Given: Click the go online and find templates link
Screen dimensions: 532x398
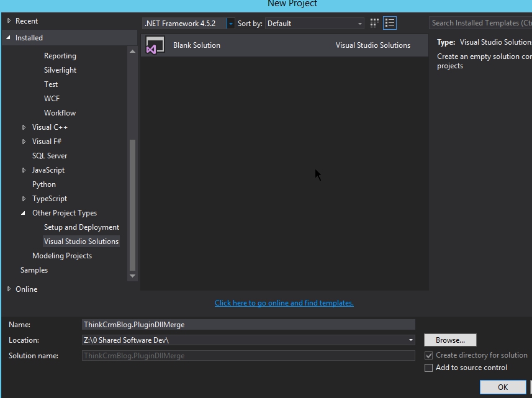Looking at the screenshot, I should point(284,303).
